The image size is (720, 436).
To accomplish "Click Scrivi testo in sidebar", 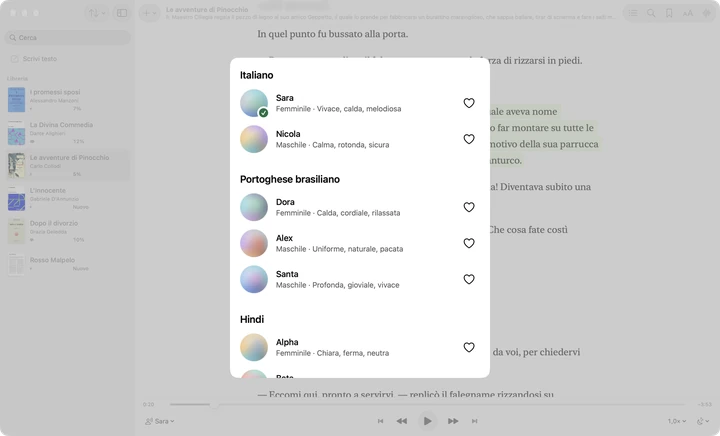I will coord(40,59).
